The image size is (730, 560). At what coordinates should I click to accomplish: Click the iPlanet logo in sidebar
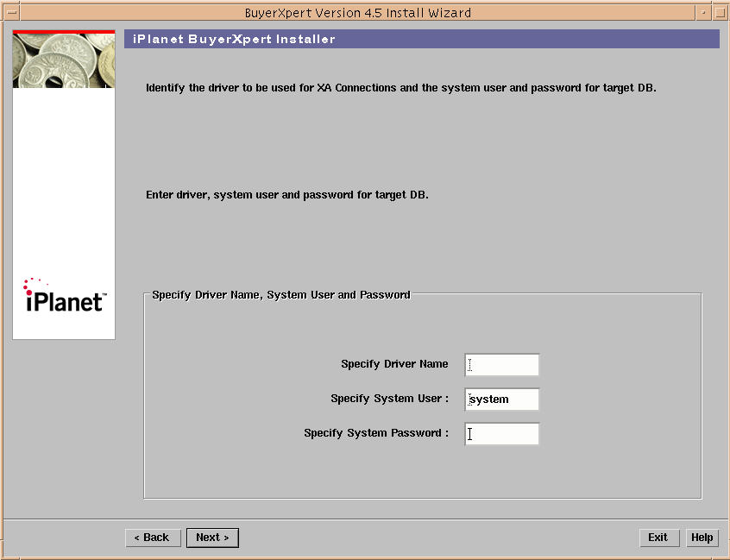click(x=65, y=295)
